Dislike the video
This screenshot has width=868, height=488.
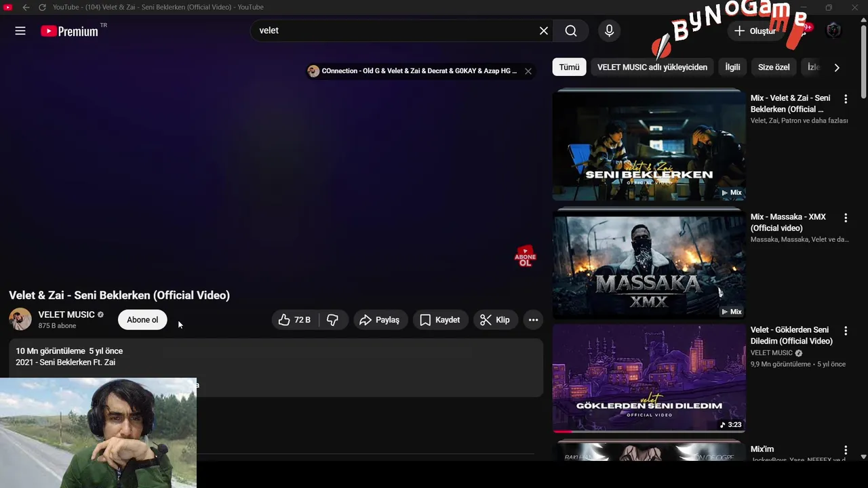333,320
